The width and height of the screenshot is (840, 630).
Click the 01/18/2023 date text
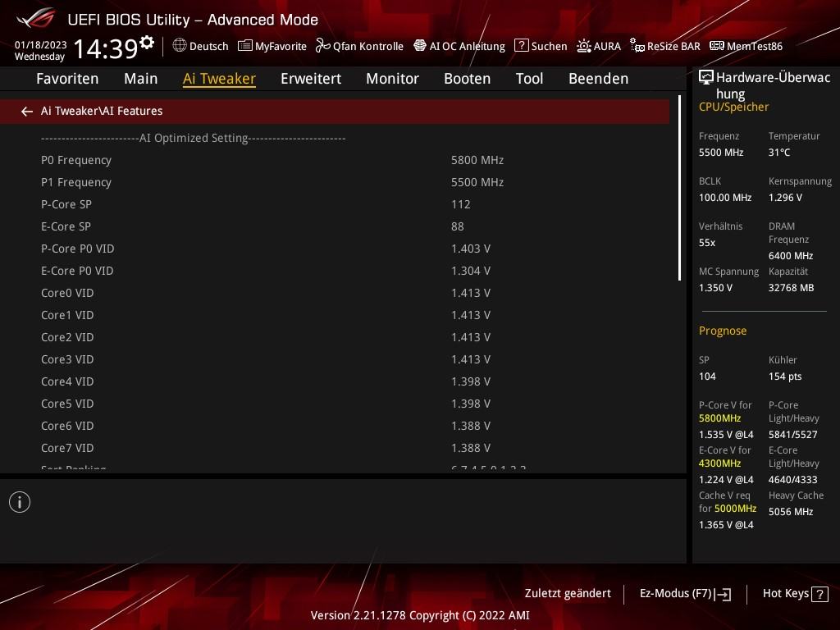point(41,45)
